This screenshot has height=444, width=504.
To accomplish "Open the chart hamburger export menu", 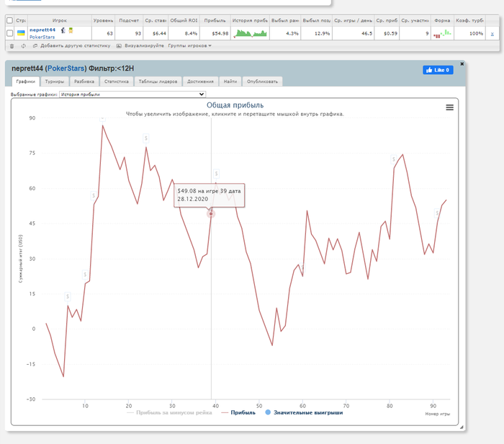I will [450, 107].
